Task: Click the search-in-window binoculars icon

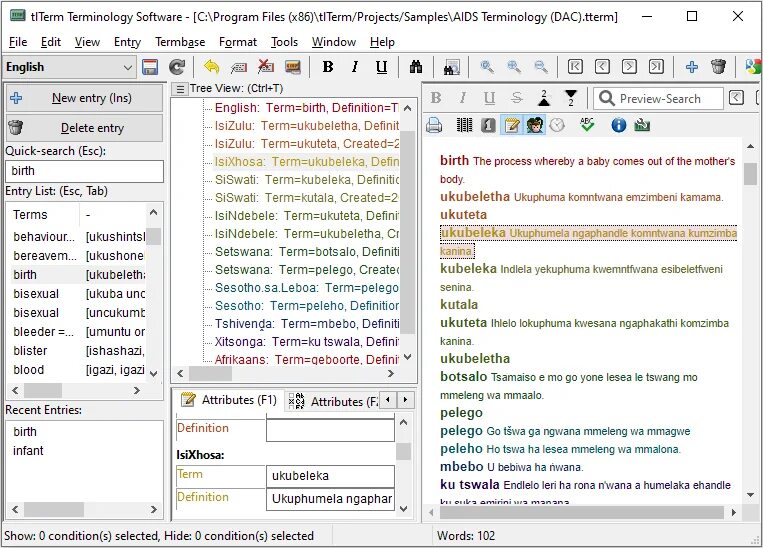Action: 452,67
